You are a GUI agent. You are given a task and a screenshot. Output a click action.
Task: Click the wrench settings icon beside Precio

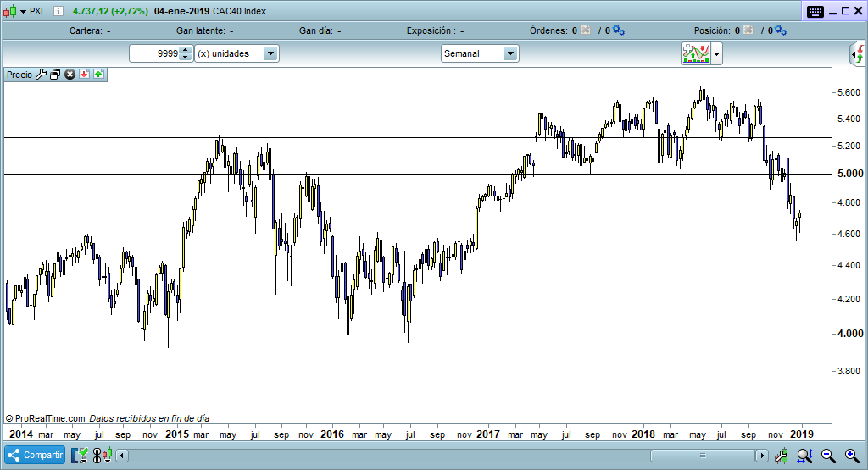[x=40, y=75]
